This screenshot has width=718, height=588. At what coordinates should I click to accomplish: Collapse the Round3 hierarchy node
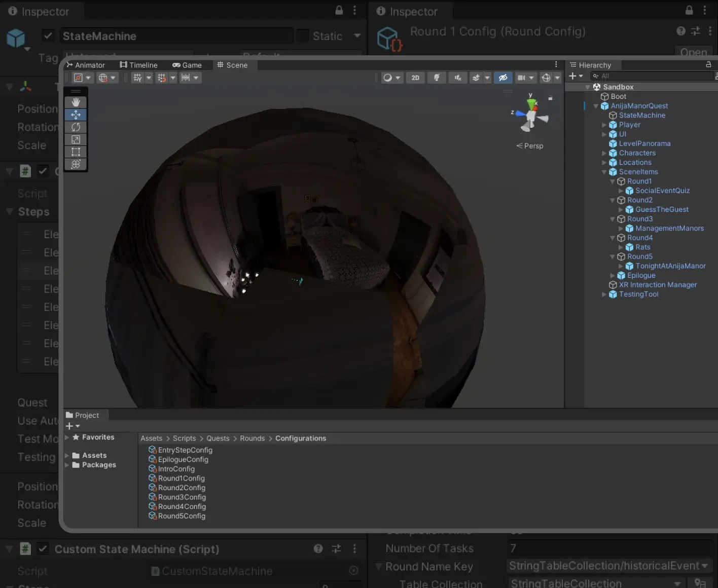pyautogui.click(x=612, y=219)
